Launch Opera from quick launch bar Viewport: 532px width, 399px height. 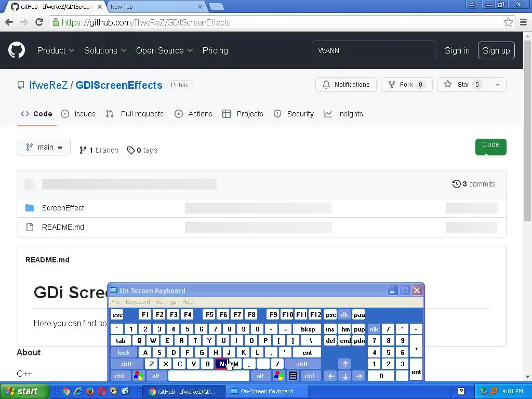point(102,391)
